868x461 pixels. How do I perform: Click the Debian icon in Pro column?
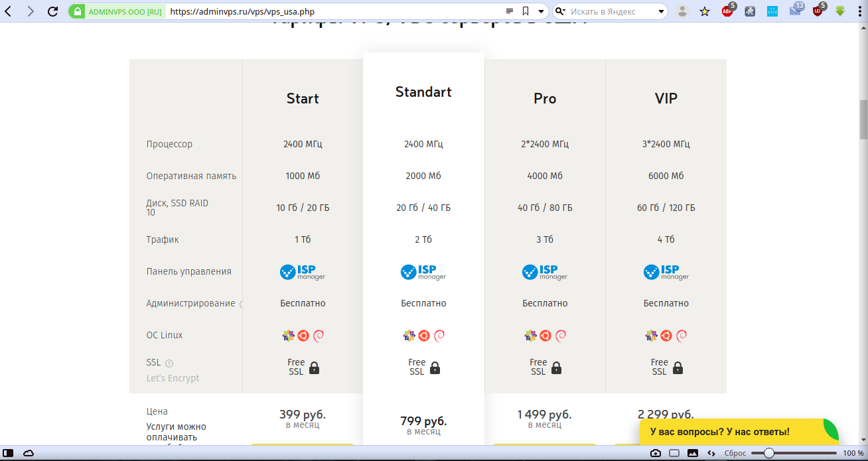561,336
